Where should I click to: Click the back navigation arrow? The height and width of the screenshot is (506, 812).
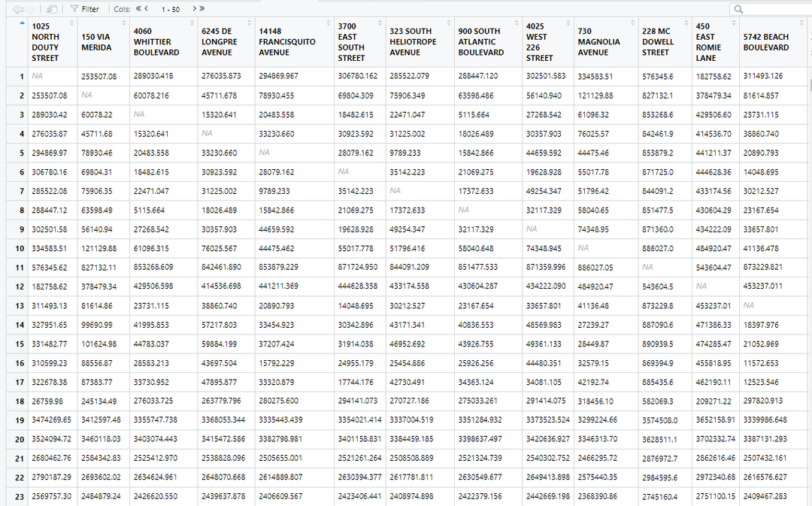click(17, 9)
